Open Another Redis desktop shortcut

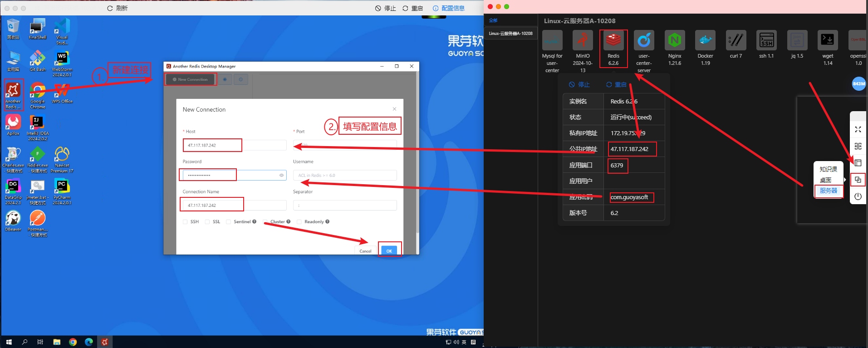[13, 95]
